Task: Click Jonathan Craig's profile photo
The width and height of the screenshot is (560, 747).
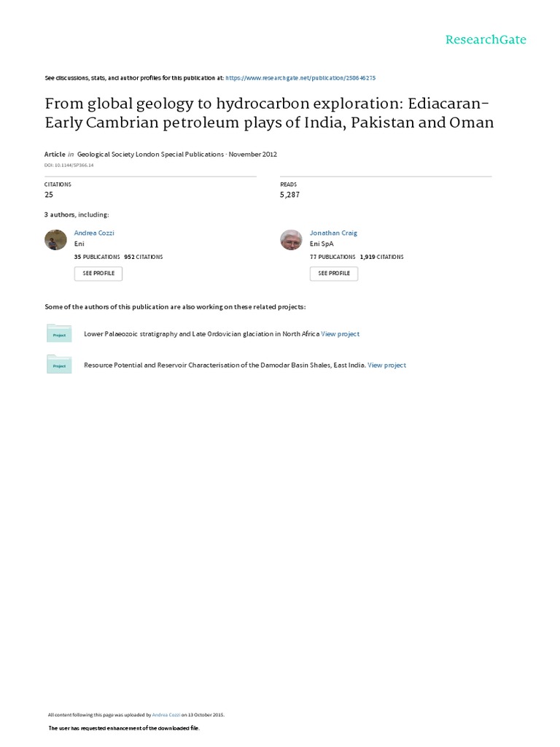Action: (291, 240)
